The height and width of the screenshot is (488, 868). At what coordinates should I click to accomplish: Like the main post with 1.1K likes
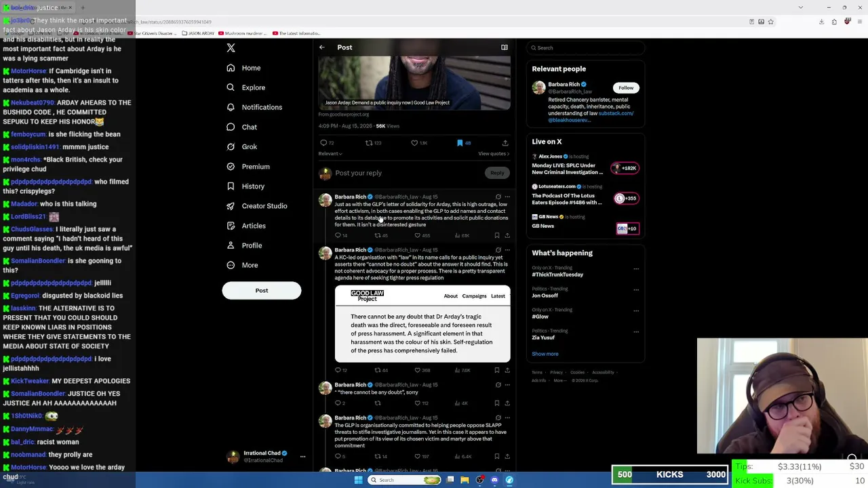(414, 143)
